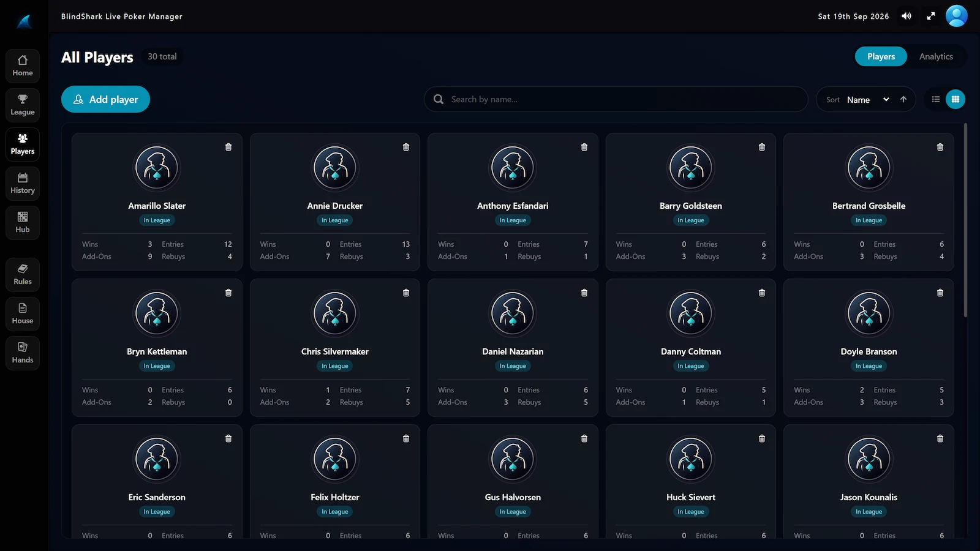Focus the Search by name field
This screenshot has width=980, height=551.
coord(616,99)
